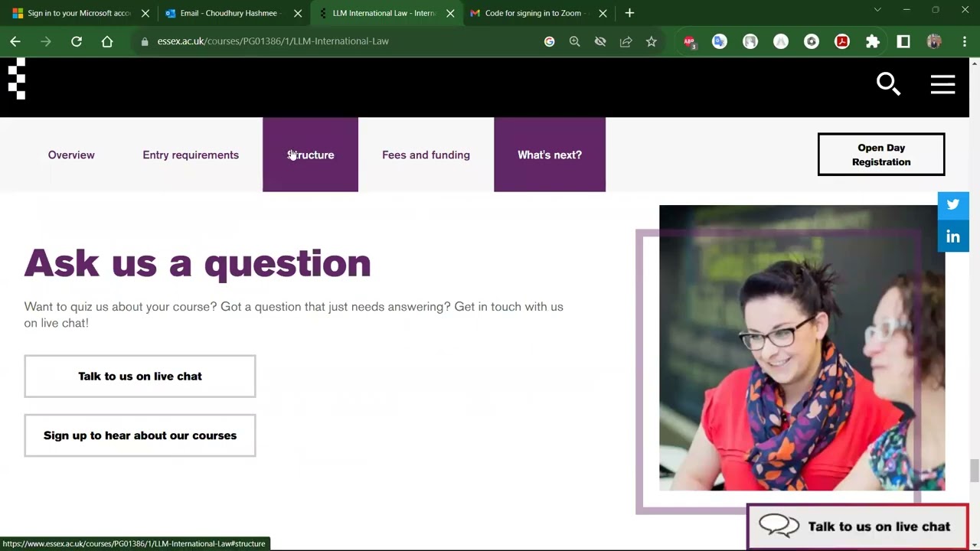
Task: Click Sign up to hear about our courses
Action: (x=140, y=435)
